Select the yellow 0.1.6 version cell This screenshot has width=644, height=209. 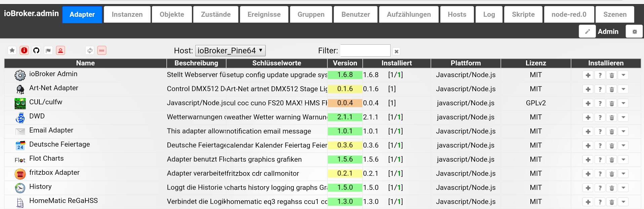pyautogui.click(x=345, y=89)
